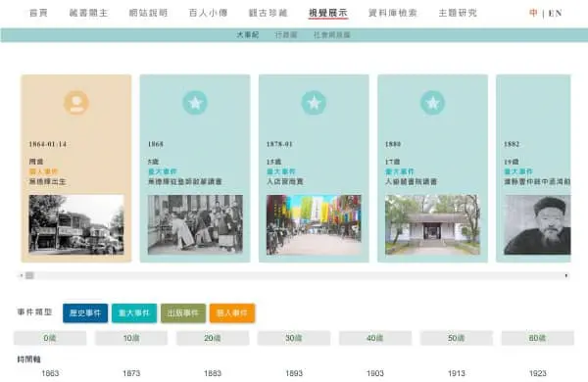Switch the language to EN

coord(555,14)
